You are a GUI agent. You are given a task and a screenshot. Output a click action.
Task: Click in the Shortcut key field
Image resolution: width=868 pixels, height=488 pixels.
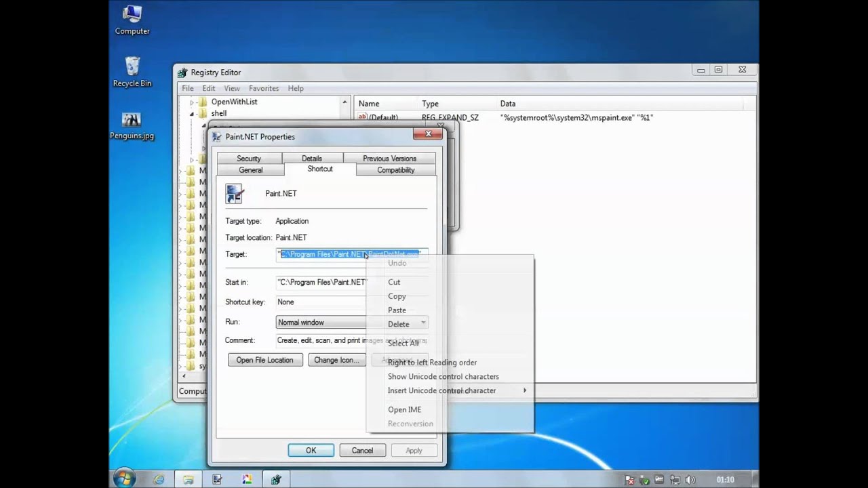point(352,302)
